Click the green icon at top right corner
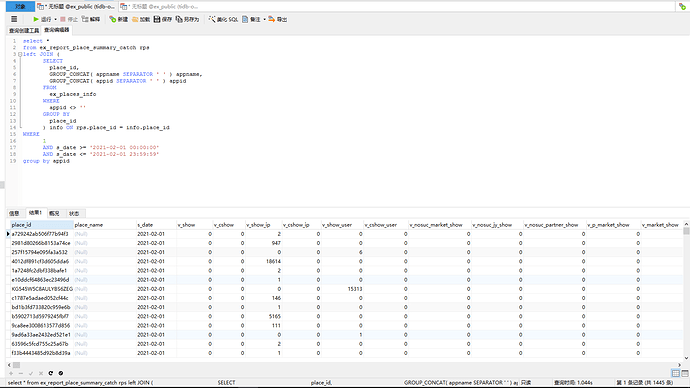 [682, 7]
